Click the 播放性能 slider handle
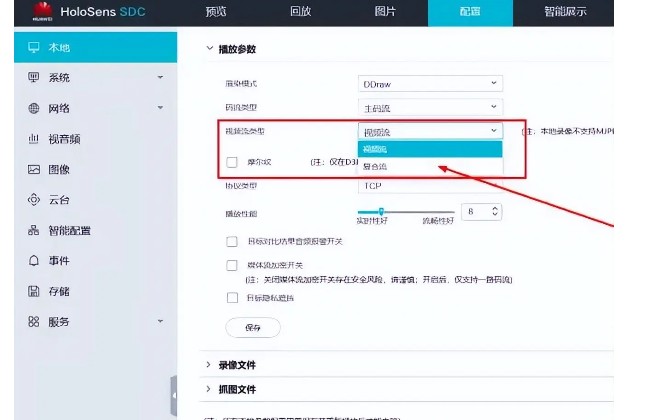Viewport: 660px width, 420px height. (x=381, y=211)
